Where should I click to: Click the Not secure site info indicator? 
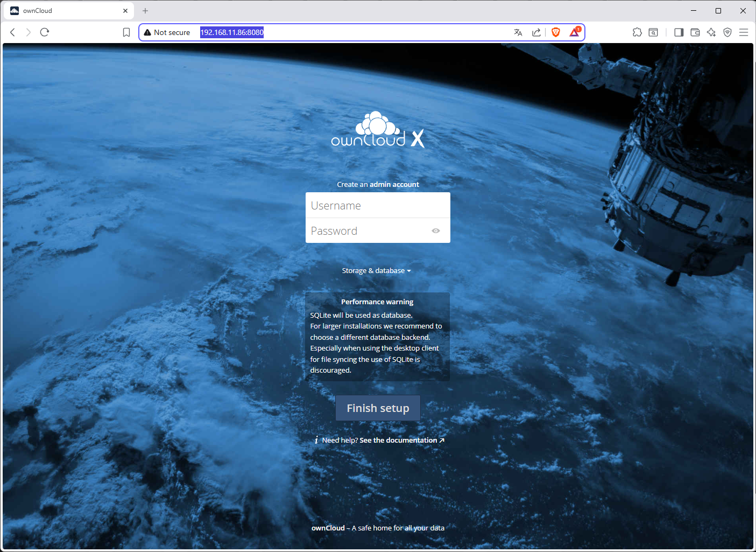[x=167, y=32]
